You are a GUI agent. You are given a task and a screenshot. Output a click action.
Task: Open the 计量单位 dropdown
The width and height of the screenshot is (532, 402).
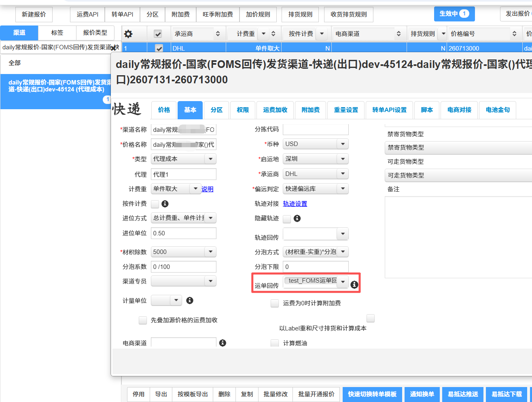point(166,300)
